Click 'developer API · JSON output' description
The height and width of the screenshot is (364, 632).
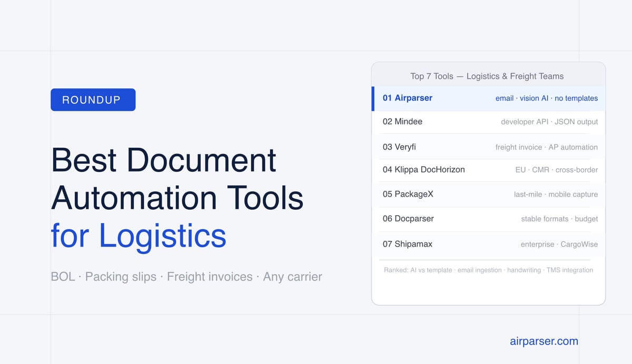549,122
